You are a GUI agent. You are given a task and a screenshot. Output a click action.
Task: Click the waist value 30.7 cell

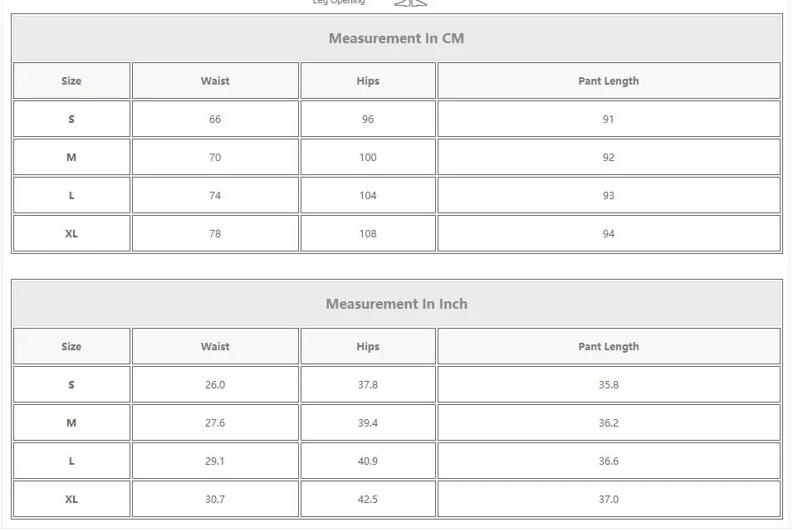(x=215, y=499)
